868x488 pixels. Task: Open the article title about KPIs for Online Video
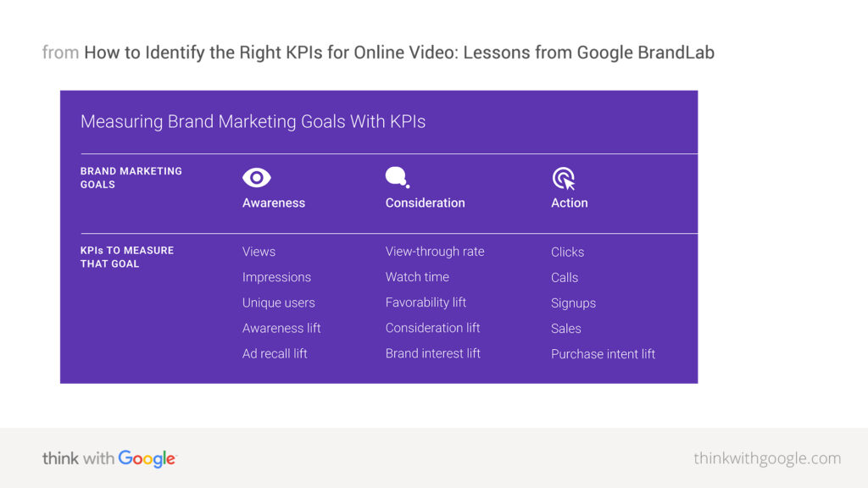[399, 53]
